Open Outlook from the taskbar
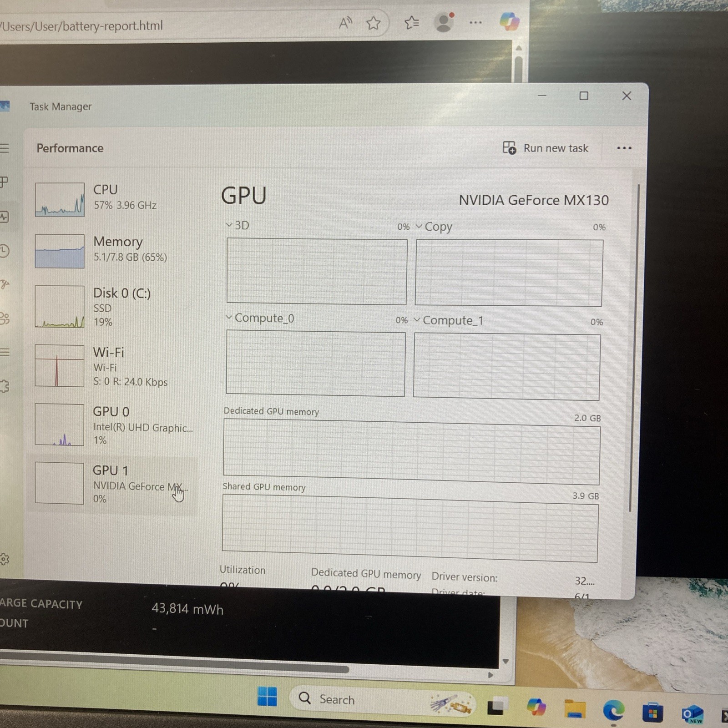Screen dimensions: 728x728 click(693, 714)
